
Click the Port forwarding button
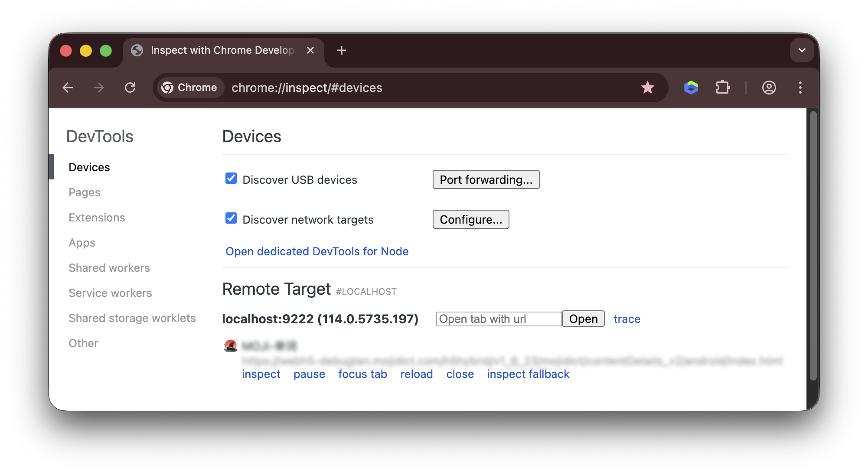tap(486, 179)
